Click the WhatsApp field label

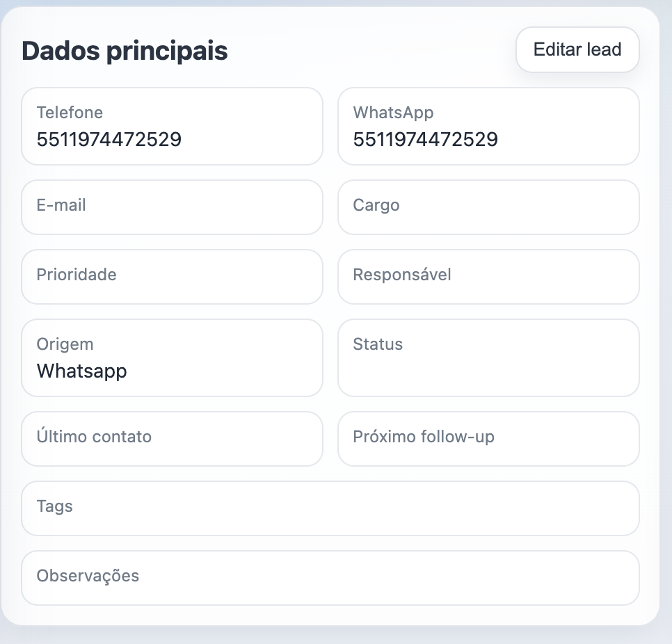pyautogui.click(x=393, y=113)
